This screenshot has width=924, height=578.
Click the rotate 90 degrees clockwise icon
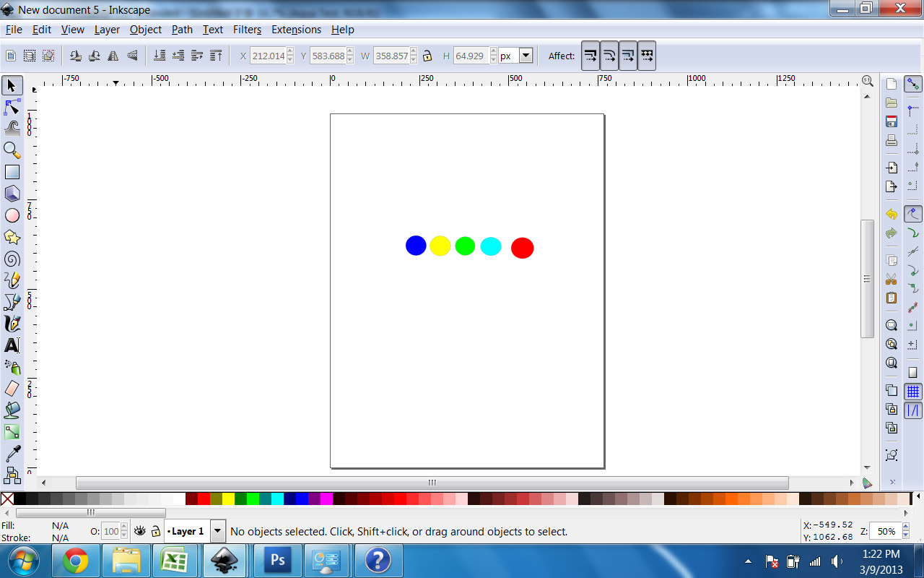click(95, 56)
